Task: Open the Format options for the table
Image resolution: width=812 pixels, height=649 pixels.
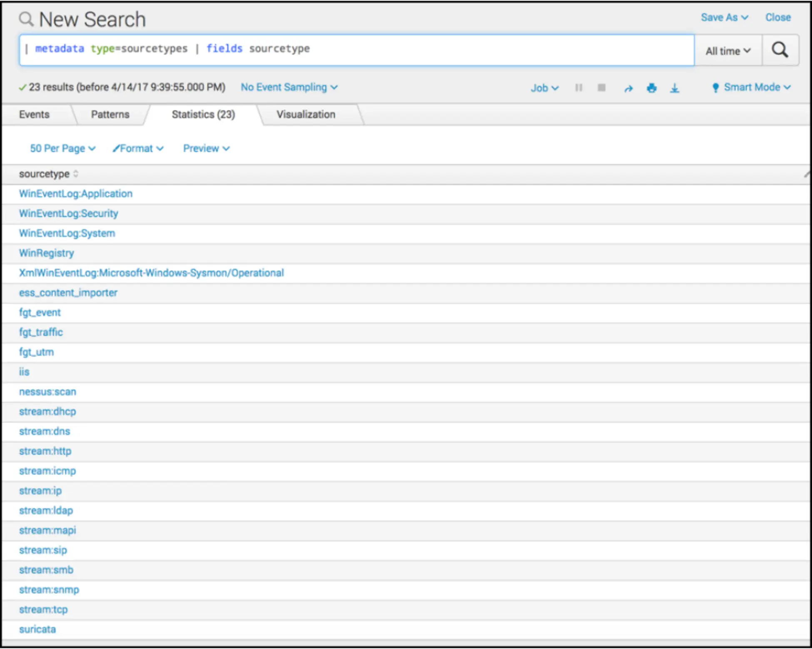Action: coord(138,148)
